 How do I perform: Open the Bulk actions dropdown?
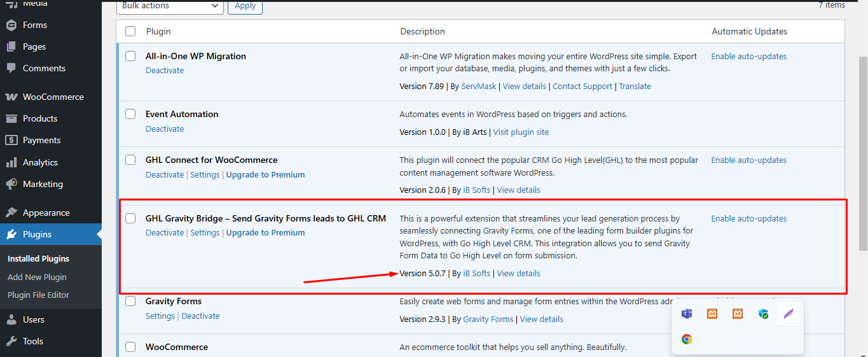pyautogui.click(x=170, y=6)
